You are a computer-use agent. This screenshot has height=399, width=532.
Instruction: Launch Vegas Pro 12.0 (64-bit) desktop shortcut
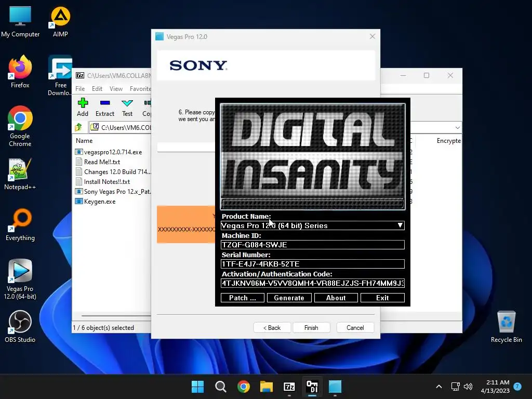20,279
